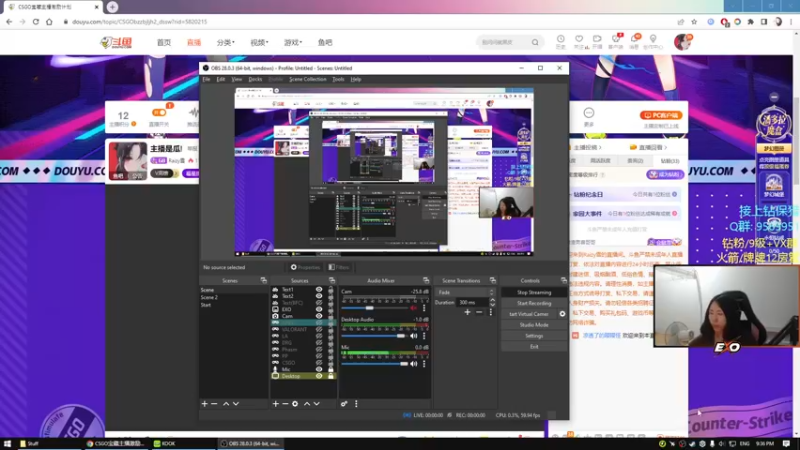This screenshot has width=800, height=450.
Task: Open the View menu in OBS
Action: 237,79
